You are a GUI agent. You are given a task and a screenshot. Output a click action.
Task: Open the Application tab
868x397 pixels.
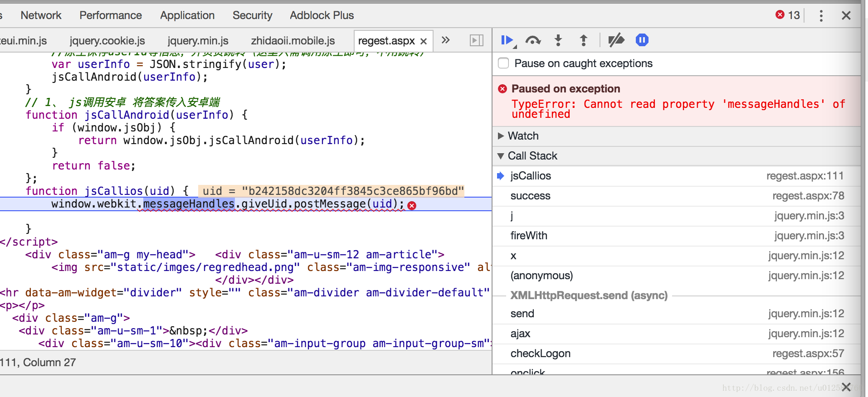187,15
